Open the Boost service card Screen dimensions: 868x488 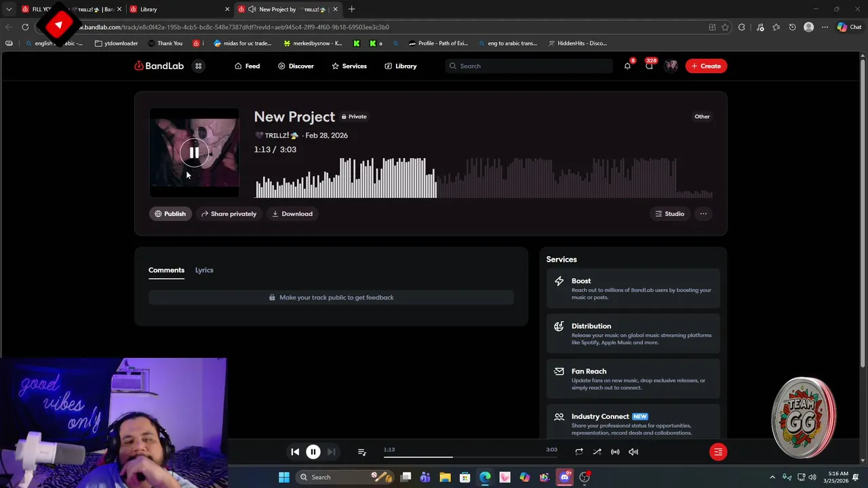pyautogui.click(x=633, y=289)
